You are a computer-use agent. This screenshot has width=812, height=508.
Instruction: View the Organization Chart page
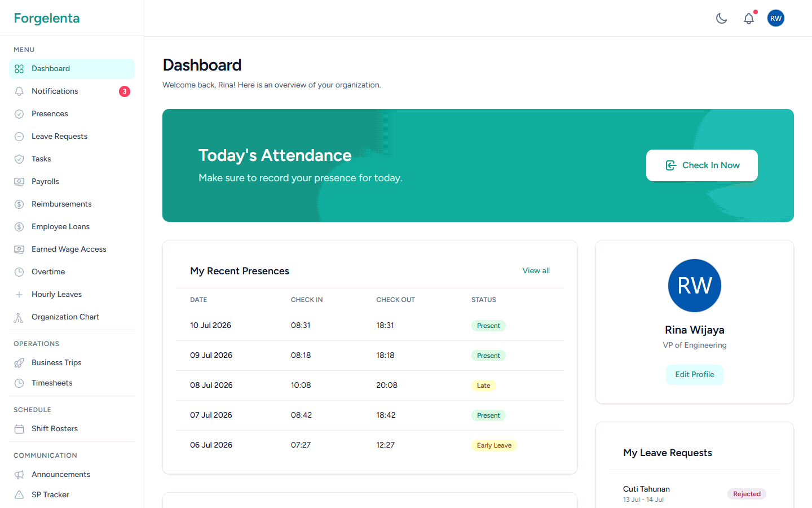coord(72,317)
